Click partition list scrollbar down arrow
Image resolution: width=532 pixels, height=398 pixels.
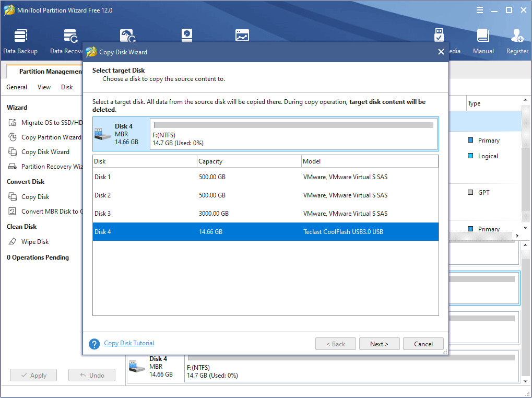(x=525, y=228)
